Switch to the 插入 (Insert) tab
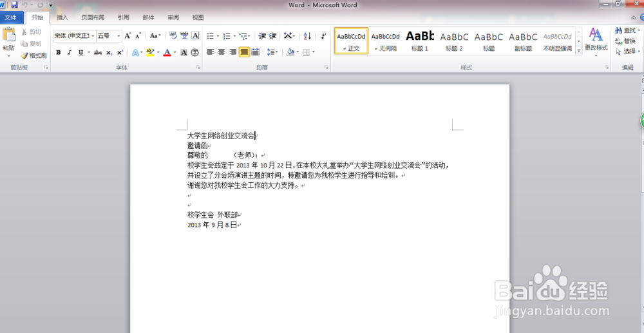 click(x=62, y=17)
